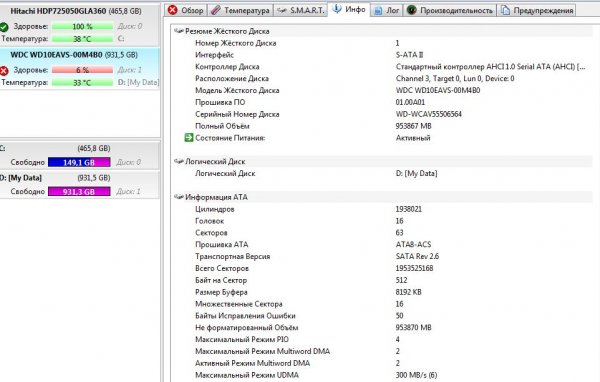
Task: Select the C: partition entry
Action: point(80,155)
